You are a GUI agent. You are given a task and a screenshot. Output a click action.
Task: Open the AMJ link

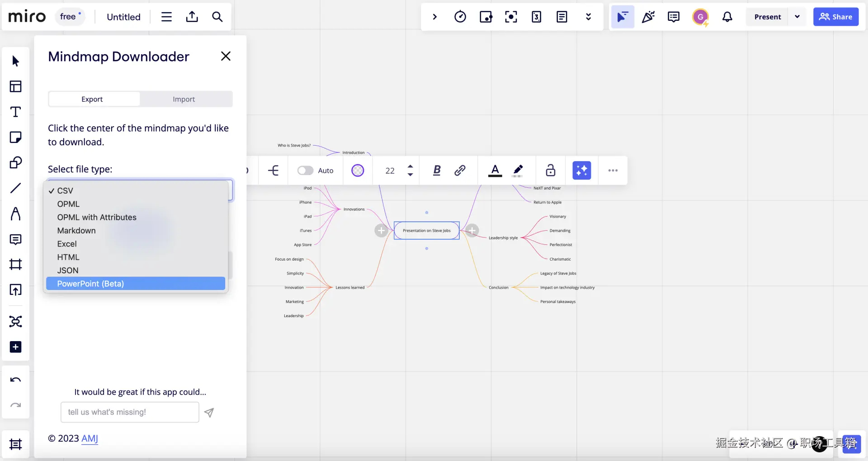[x=90, y=438]
